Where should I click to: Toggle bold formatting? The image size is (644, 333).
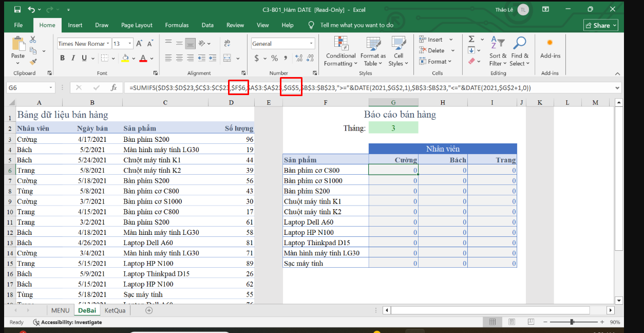coord(63,58)
